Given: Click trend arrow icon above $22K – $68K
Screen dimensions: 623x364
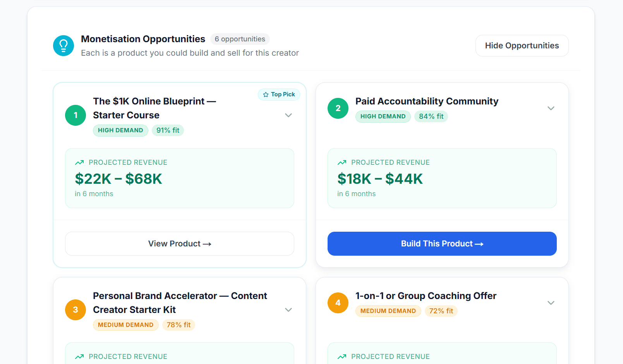Looking at the screenshot, I should (x=79, y=162).
